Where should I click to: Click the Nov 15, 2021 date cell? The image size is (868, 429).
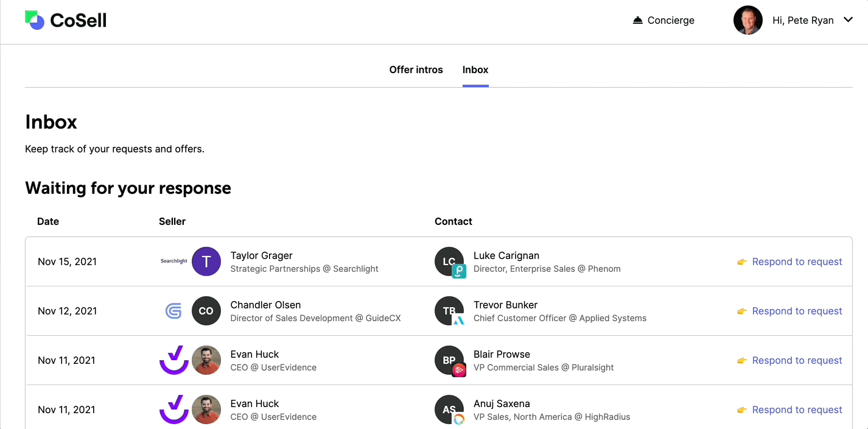click(68, 261)
